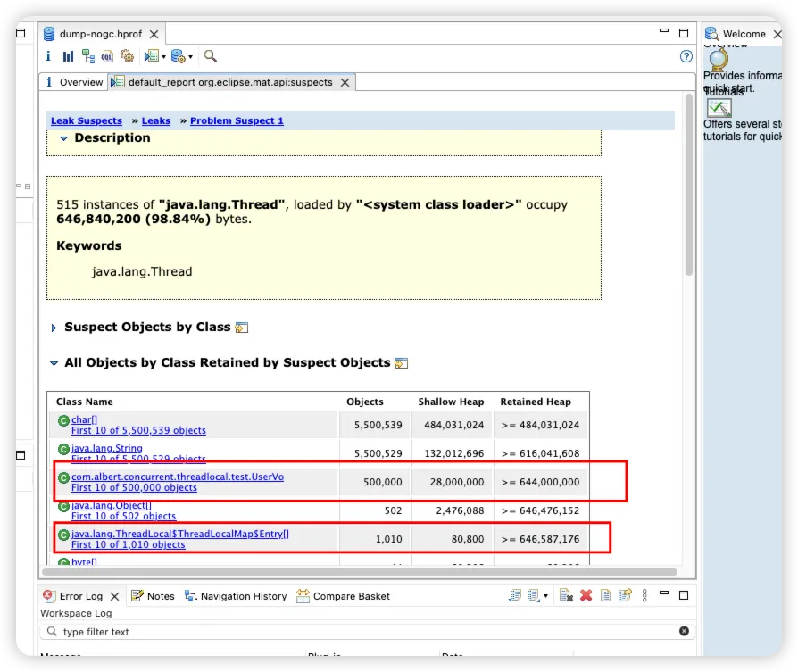Open the run reports dropdown arrow
The image size is (798, 672).
coord(163,57)
